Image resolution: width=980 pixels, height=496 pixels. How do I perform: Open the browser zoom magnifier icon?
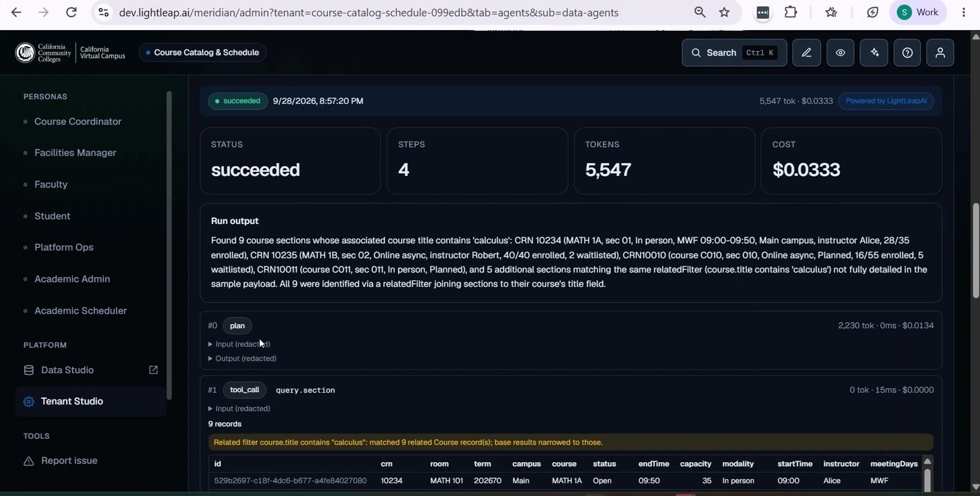(x=699, y=12)
